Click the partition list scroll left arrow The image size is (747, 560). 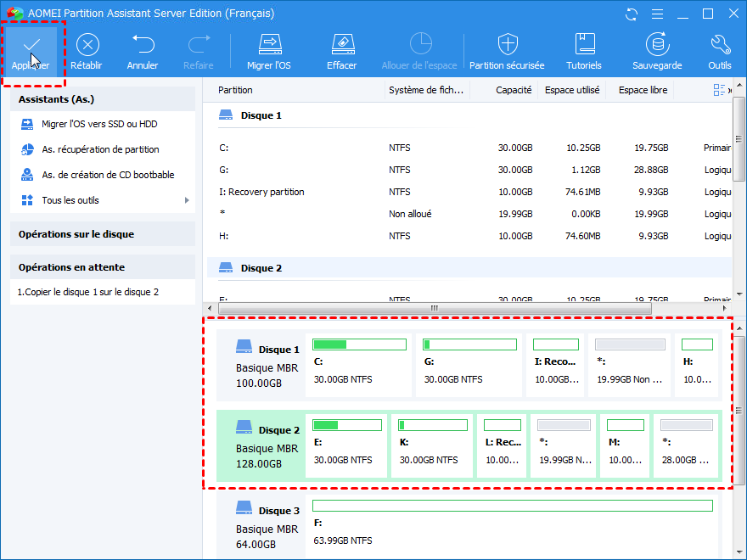(x=211, y=308)
